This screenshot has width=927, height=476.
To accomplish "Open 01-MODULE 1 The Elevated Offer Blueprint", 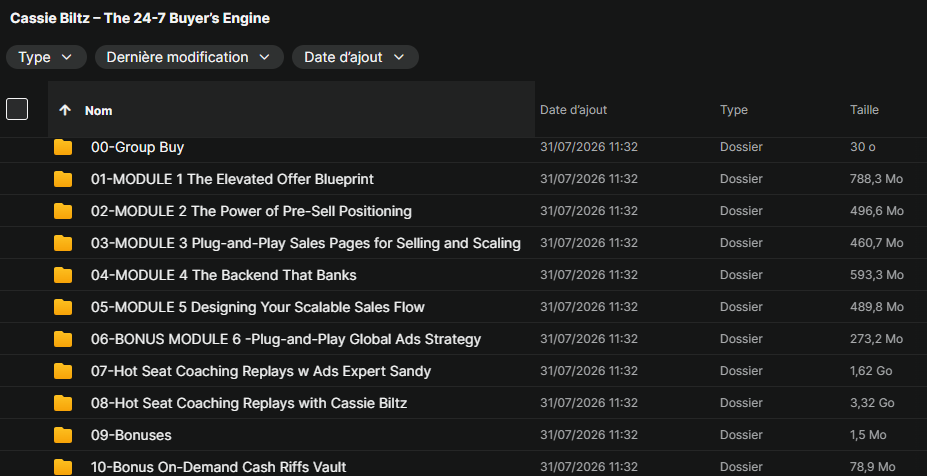I will coord(232,179).
